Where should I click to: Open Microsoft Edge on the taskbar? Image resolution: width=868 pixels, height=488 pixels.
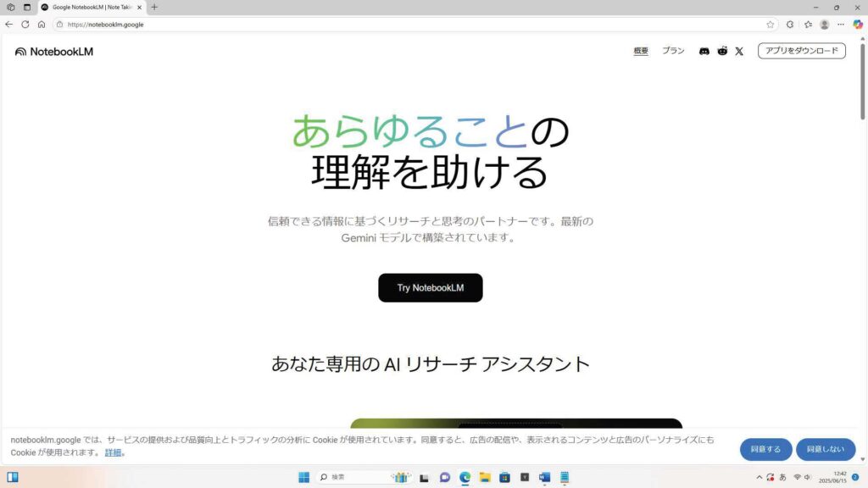tap(465, 477)
